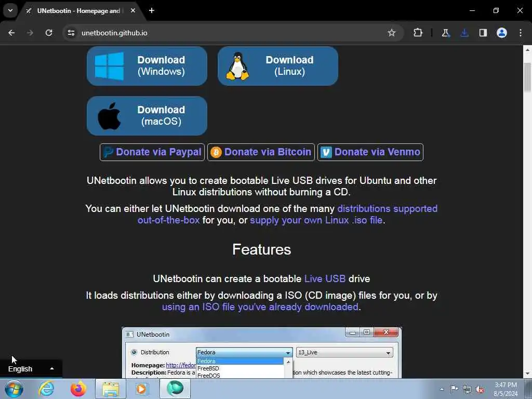532x399 pixels.
Task: Open the tab search chevron
Action: coord(10,10)
